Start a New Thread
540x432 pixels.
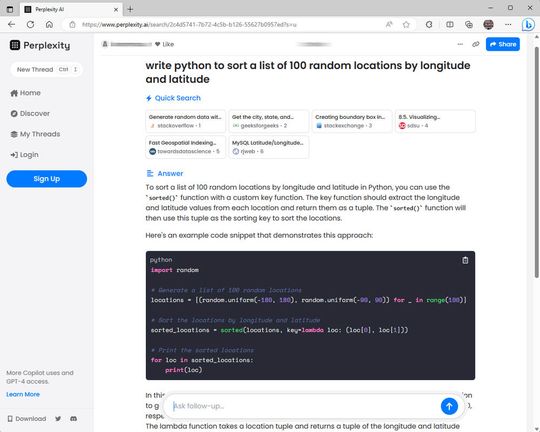pyautogui.click(x=46, y=69)
